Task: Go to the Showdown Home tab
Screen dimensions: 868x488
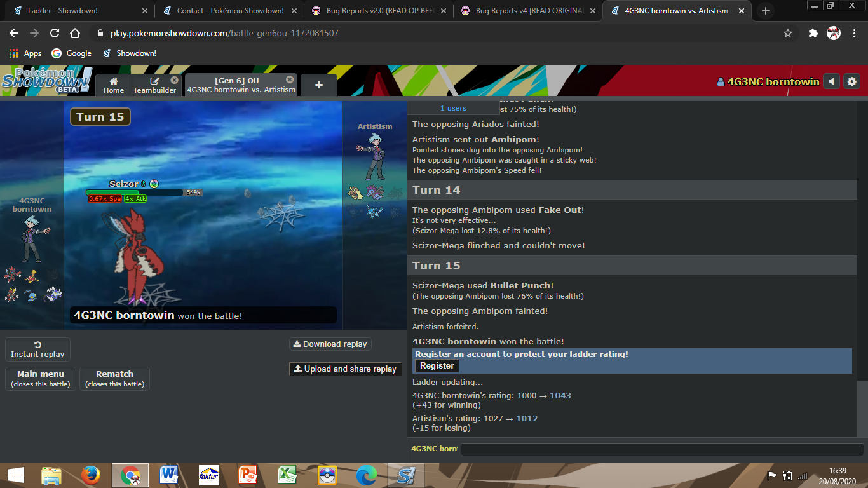Action: pyautogui.click(x=114, y=85)
